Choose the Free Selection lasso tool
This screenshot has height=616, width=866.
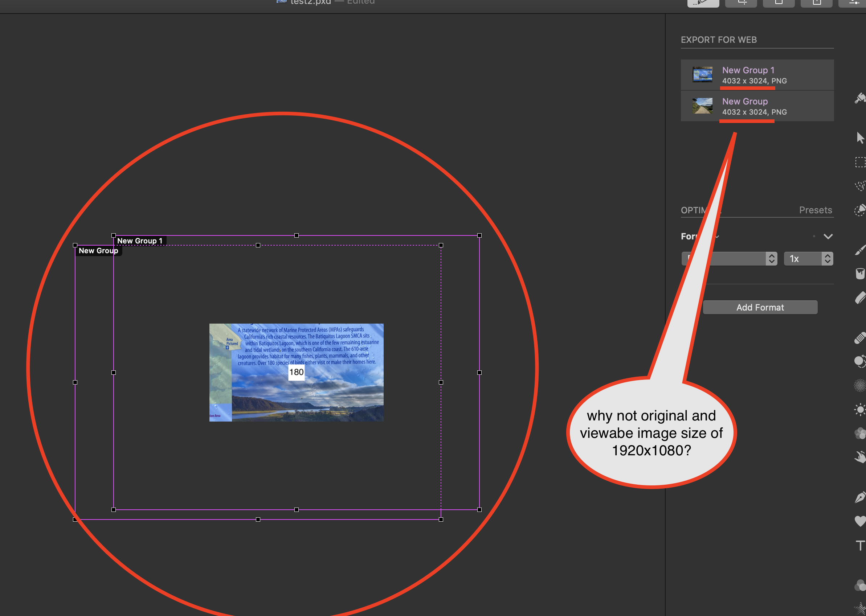tap(860, 186)
